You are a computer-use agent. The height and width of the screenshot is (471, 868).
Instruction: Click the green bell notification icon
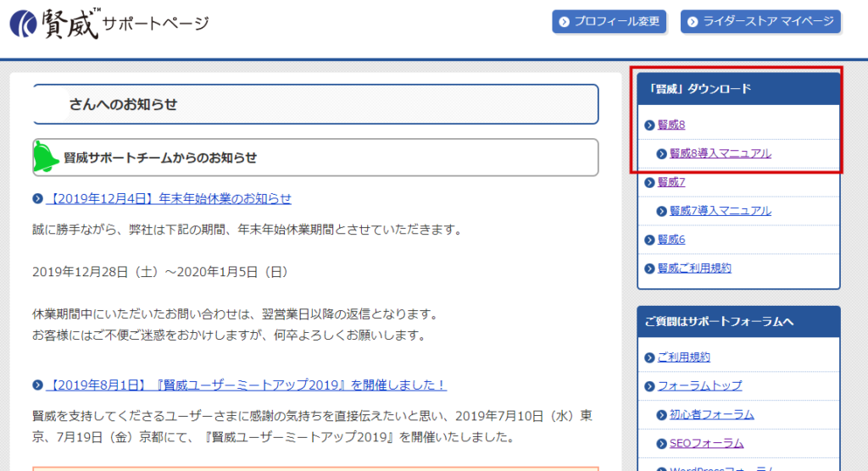(46, 157)
